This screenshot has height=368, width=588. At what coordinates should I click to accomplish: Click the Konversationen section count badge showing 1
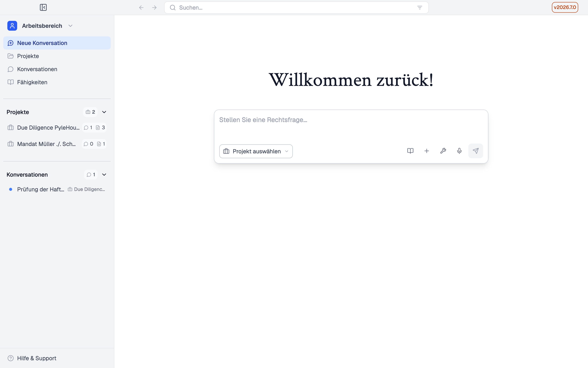[x=91, y=175]
